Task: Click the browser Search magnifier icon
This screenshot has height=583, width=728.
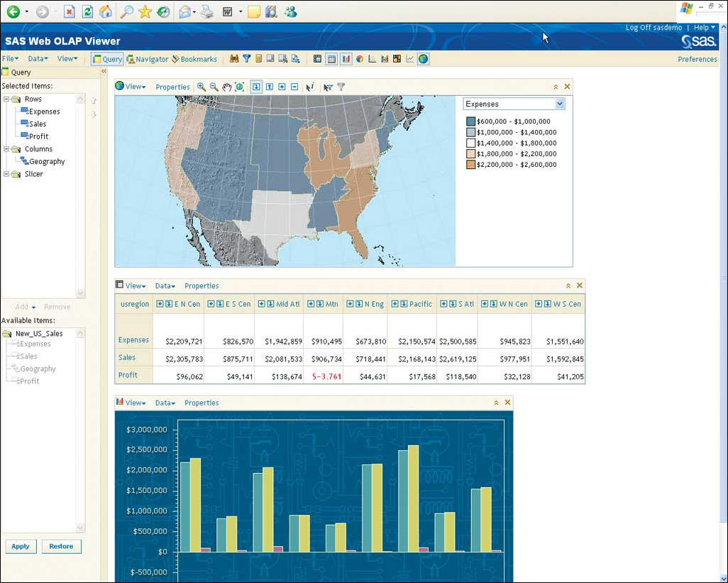Action: [126, 11]
